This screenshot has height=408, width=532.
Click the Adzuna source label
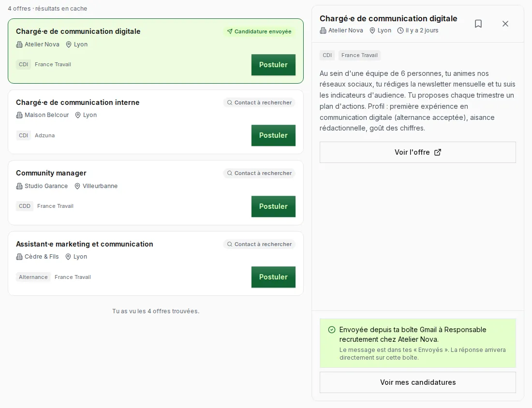point(45,135)
